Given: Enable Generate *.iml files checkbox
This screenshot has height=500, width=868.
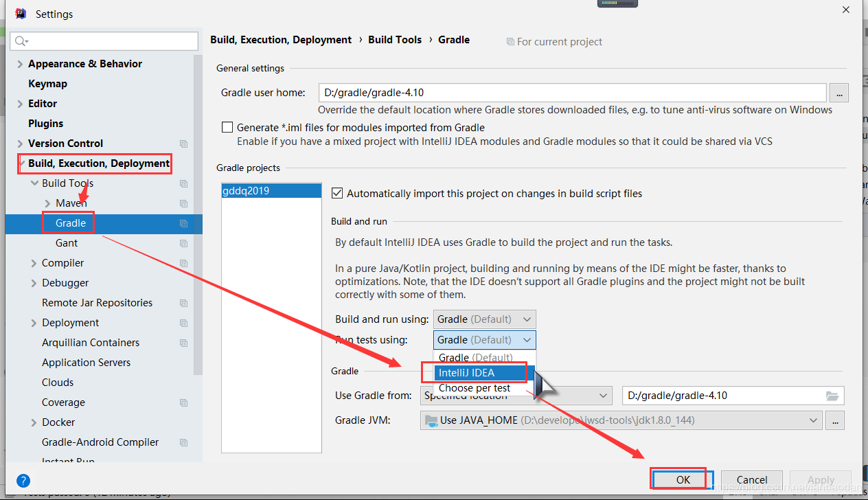Looking at the screenshot, I should click(x=227, y=127).
